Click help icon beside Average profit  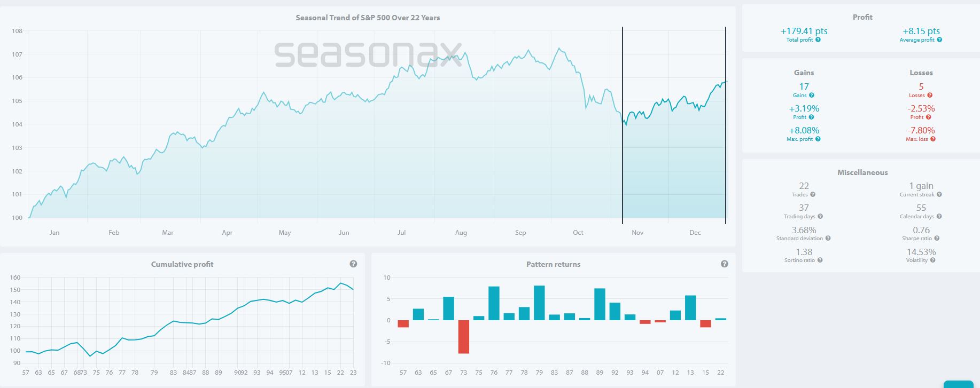coord(939,40)
